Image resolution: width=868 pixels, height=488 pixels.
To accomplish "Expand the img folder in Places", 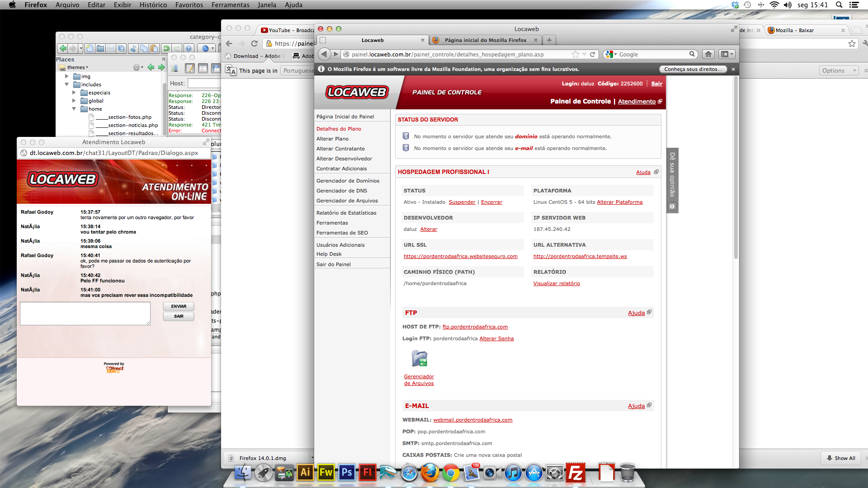I will pos(66,76).
